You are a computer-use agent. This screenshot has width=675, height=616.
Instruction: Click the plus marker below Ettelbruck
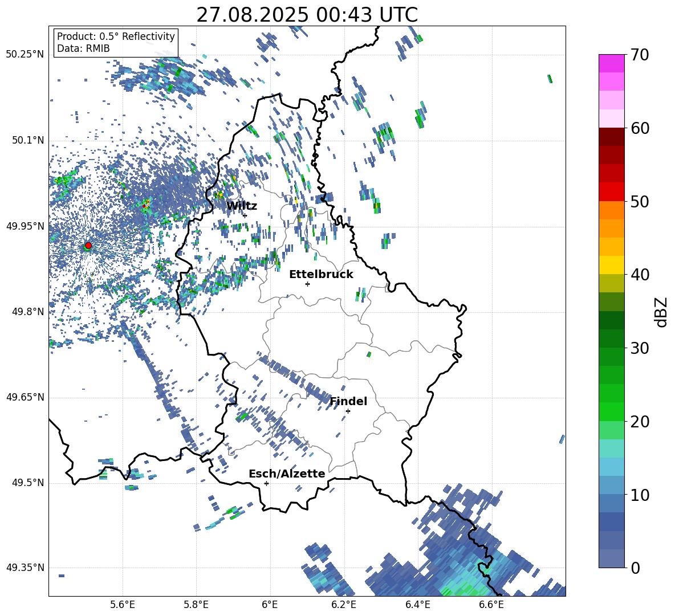tap(307, 284)
